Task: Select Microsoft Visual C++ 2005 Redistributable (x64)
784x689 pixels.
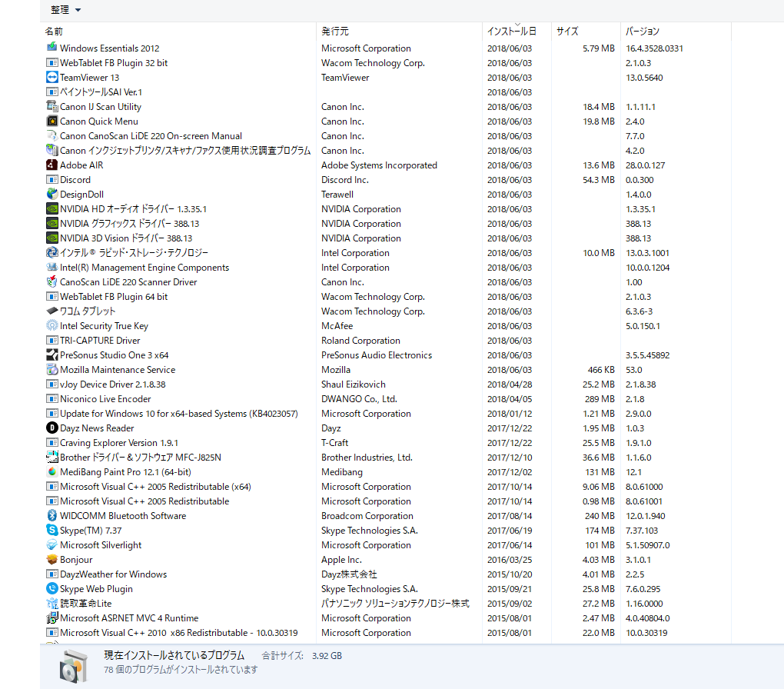Action: pos(155,486)
